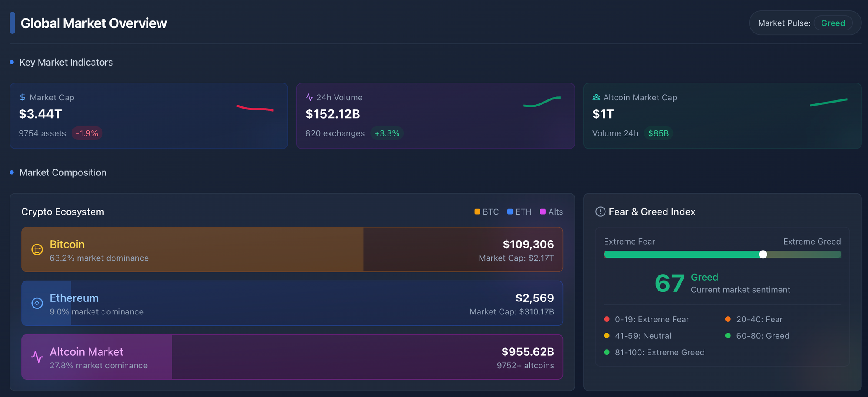Click the 41-59: Neutral legend text
Viewport: 868px width, 397px height.
pos(643,336)
